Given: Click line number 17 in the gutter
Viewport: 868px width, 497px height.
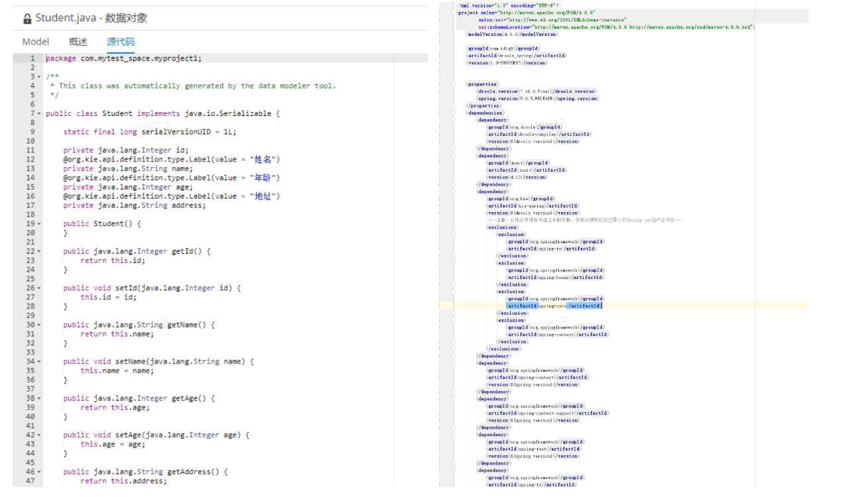Looking at the screenshot, I should (30, 205).
